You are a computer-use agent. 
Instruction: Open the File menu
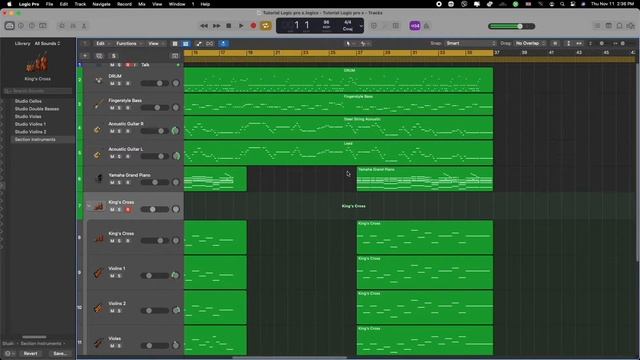pos(49,4)
